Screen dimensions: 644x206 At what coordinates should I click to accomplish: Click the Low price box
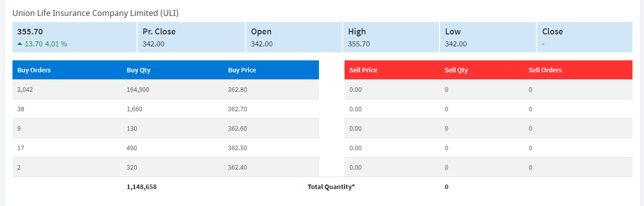point(487,37)
